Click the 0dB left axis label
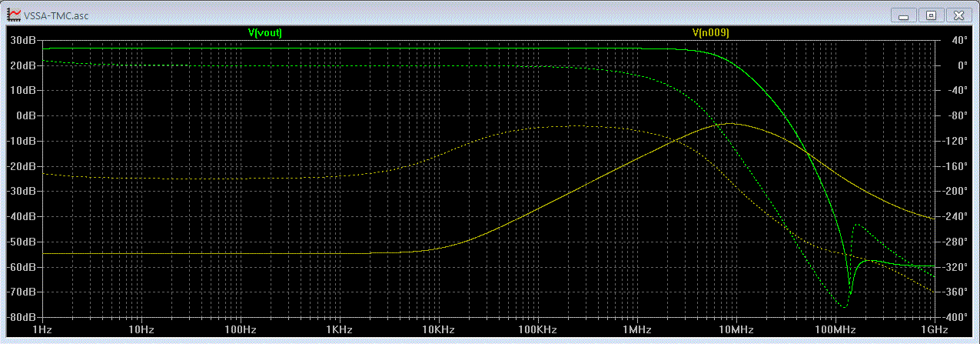 [x=25, y=115]
